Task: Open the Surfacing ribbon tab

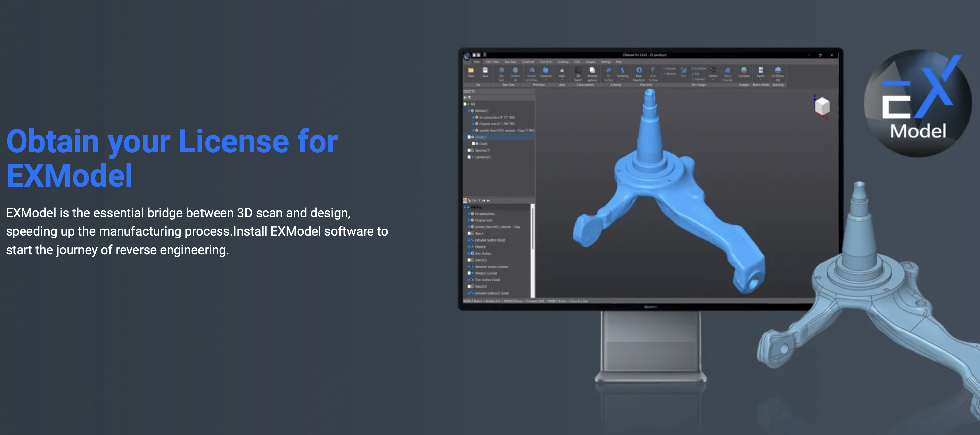Action: click(x=563, y=62)
